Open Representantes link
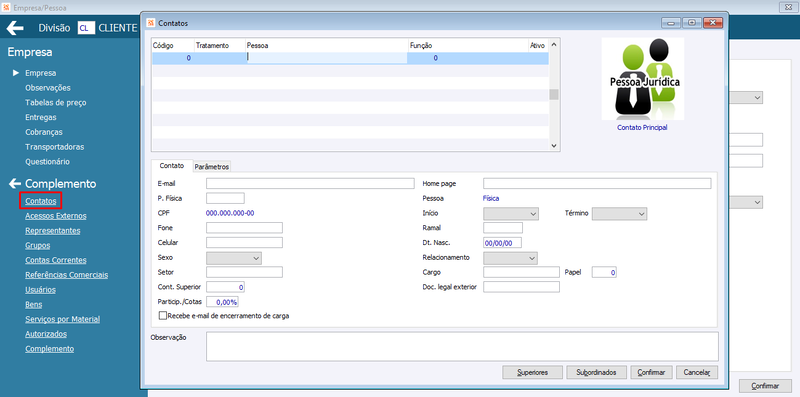The image size is (800, 397). coord(53,231)
